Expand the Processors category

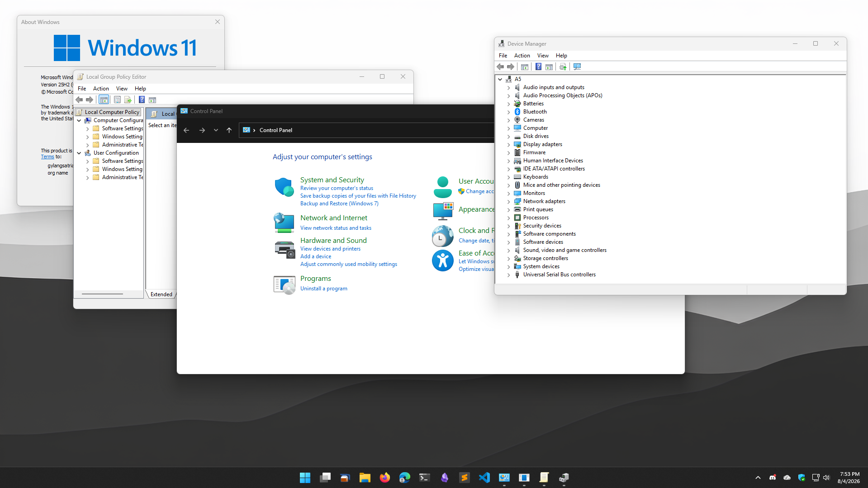click(508, 218)
